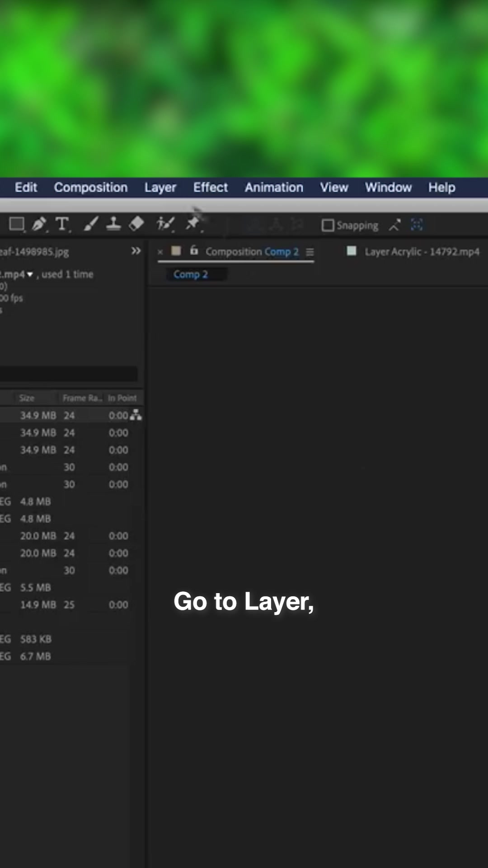Click the flowchart icon in first project row
488x868 pixels.
pos(136,415)
